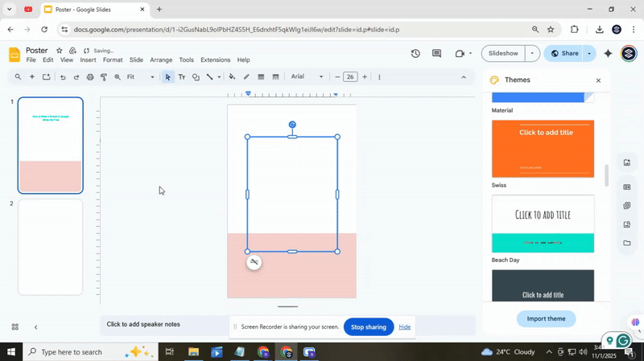Hide the slide filmstrip panel
644x361 pixels.
pos(35,327)
